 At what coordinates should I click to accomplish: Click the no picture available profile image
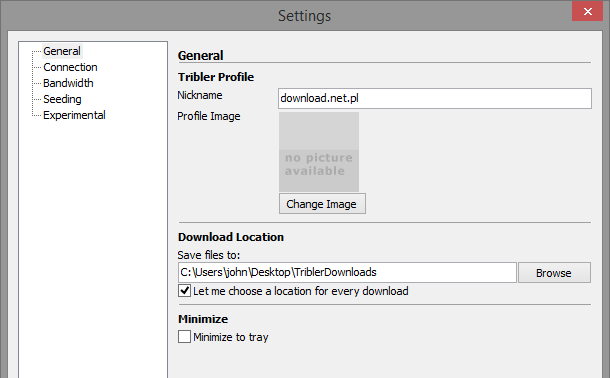point(319,152)
